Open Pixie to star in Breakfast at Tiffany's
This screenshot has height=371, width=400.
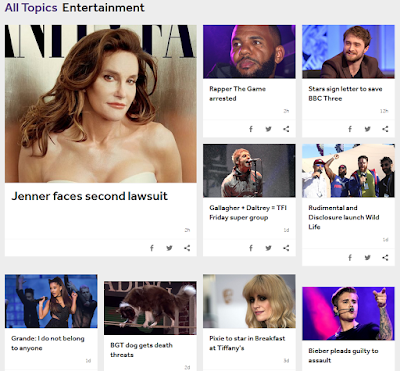[247, 343]
